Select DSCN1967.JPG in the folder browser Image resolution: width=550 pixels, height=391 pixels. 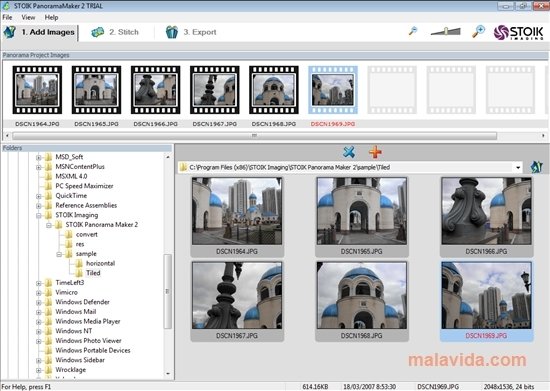pyautogui.click(x=237, y=301)
